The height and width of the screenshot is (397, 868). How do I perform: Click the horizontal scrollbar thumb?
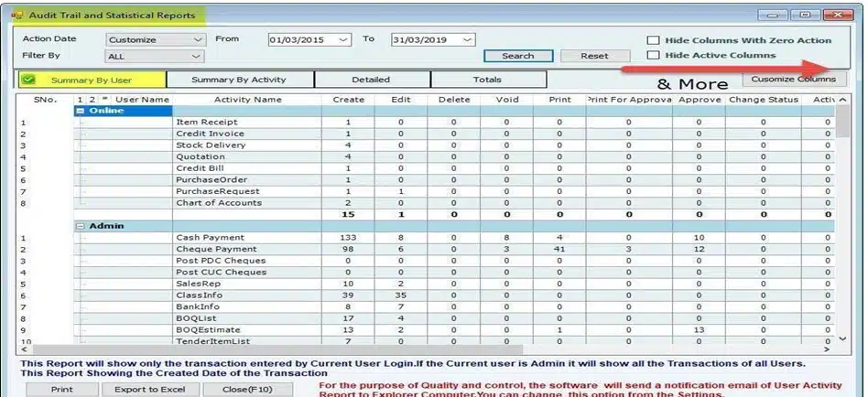pos(275,349)
